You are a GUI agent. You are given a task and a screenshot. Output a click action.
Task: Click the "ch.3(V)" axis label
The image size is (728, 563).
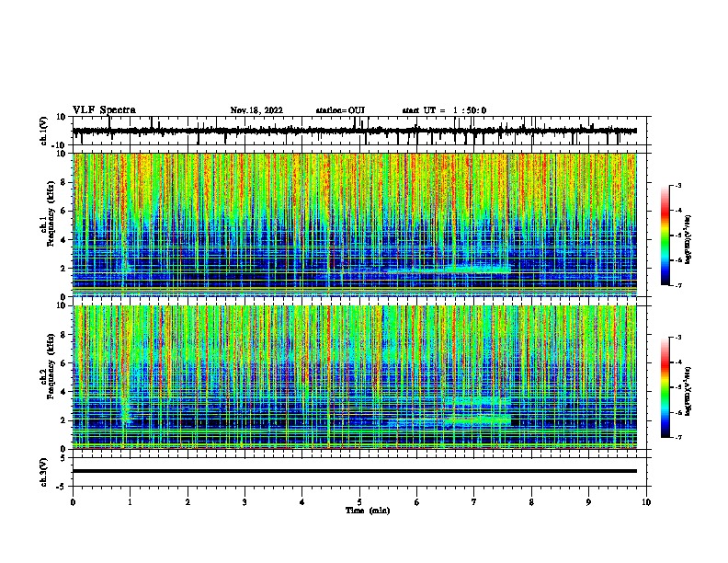[x=44, y=472]
